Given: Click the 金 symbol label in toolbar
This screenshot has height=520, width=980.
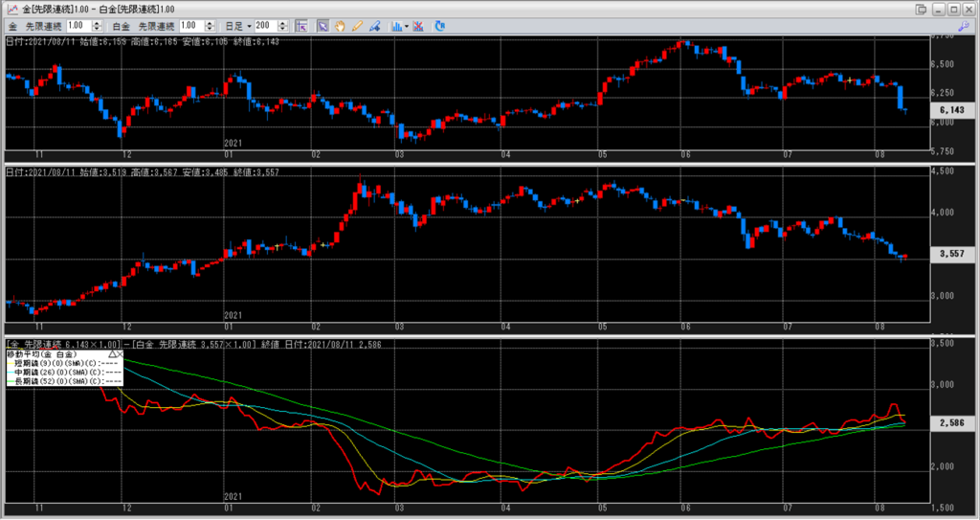Looking at the screenshot, I should (x=12, y=25).
